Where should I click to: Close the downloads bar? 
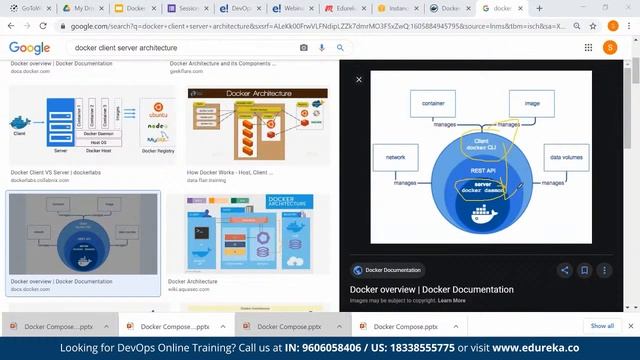click(x=631, y=326)
